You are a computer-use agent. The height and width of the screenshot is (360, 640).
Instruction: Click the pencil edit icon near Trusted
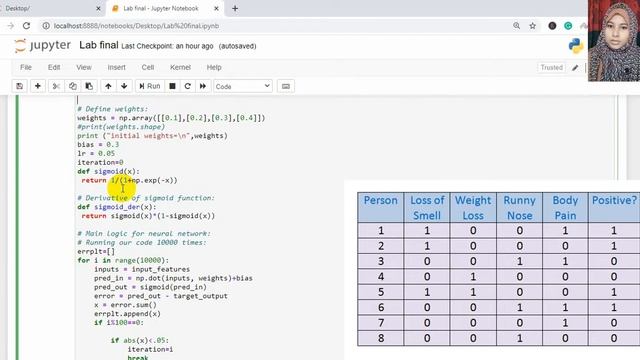(x=575, y=68)
